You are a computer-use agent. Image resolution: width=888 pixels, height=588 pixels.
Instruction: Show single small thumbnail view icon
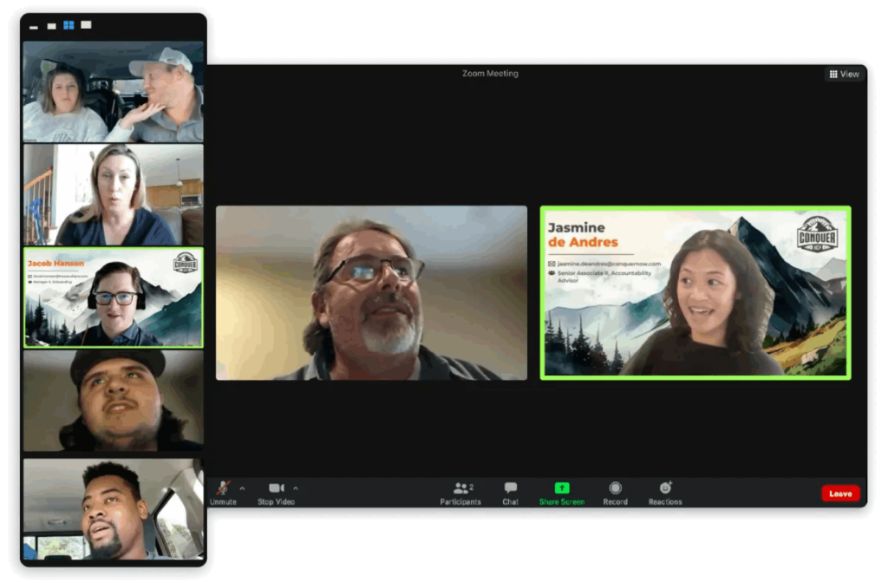click(51, 26)
